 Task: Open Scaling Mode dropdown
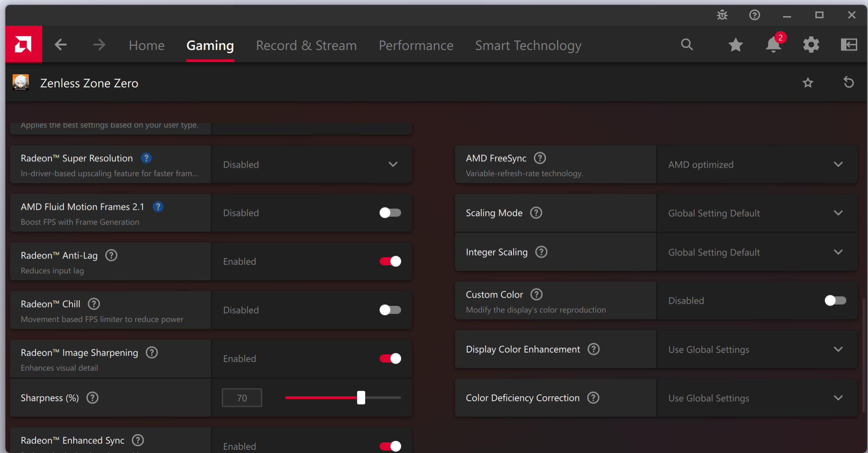click(x=757, y=213)
